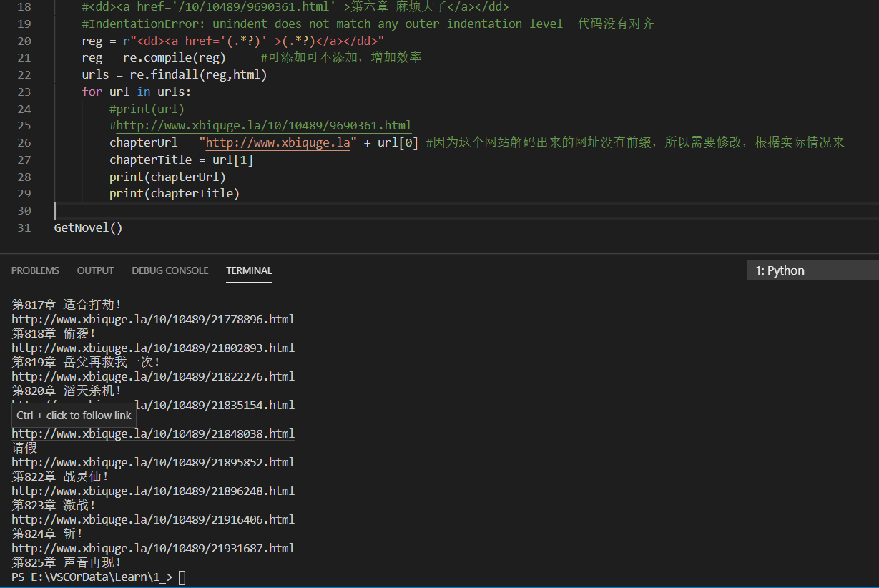Switch to the PROBLEMS panel tab
Screen dimensions: 879x588
[35, 270]
